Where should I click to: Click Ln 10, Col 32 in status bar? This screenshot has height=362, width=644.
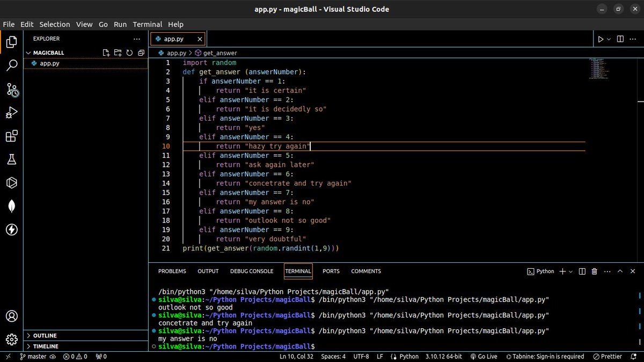[297, 357]
